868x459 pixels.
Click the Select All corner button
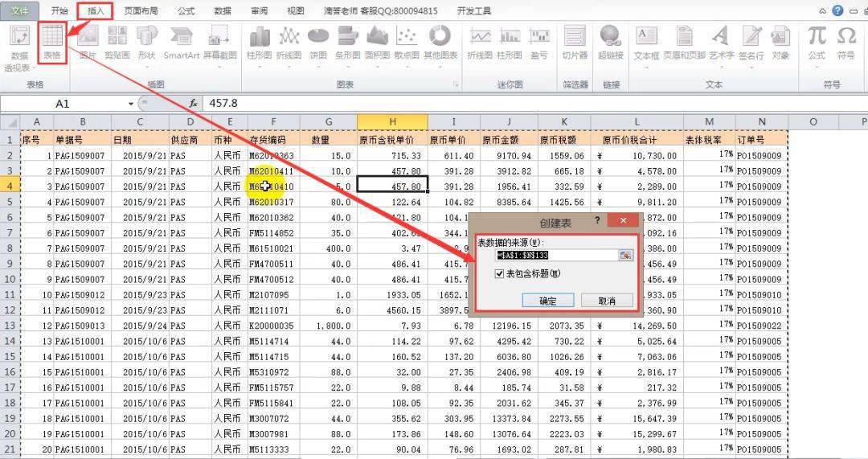tap(10, 122)
